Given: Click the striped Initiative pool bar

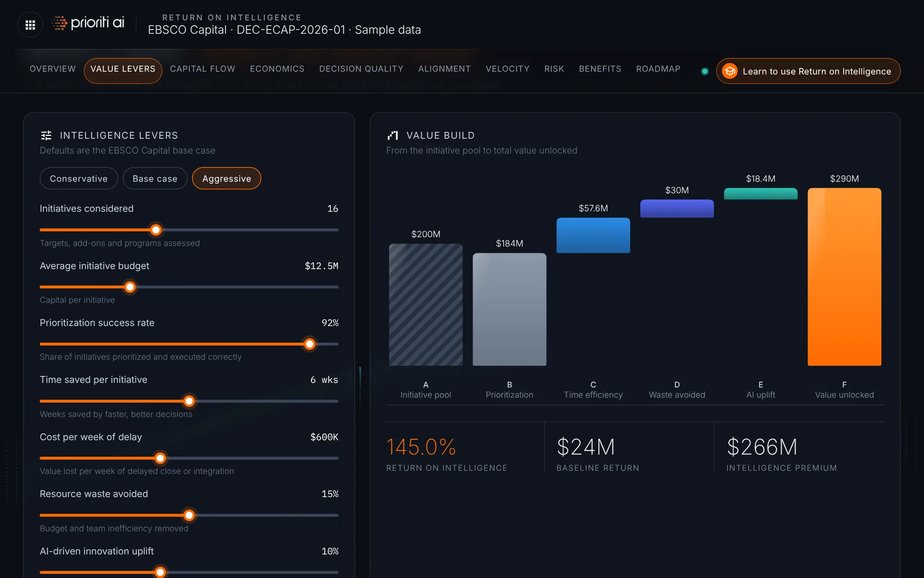Looking at the screenshot, I should pos(426,305).
